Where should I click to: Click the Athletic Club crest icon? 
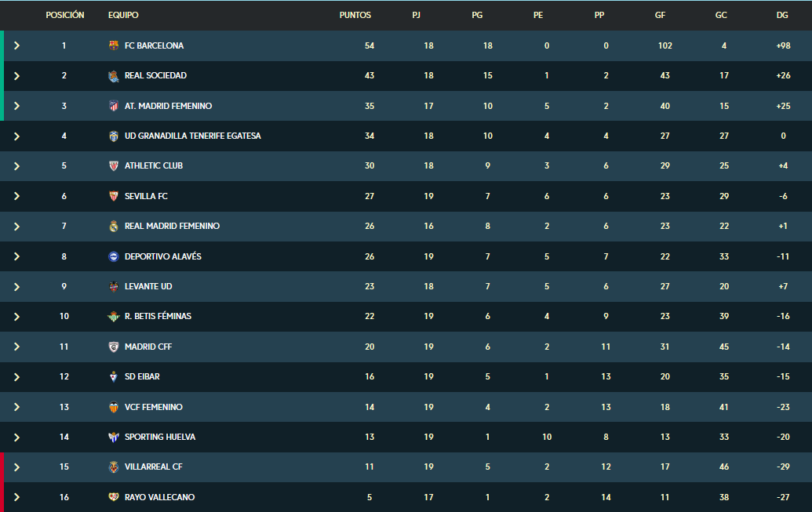click(114, 166)
